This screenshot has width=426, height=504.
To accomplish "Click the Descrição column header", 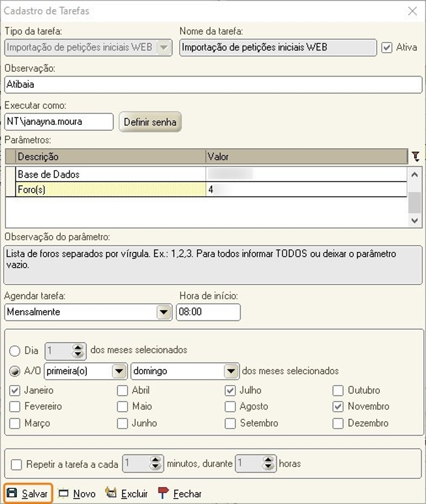I will tap(110, 157).
